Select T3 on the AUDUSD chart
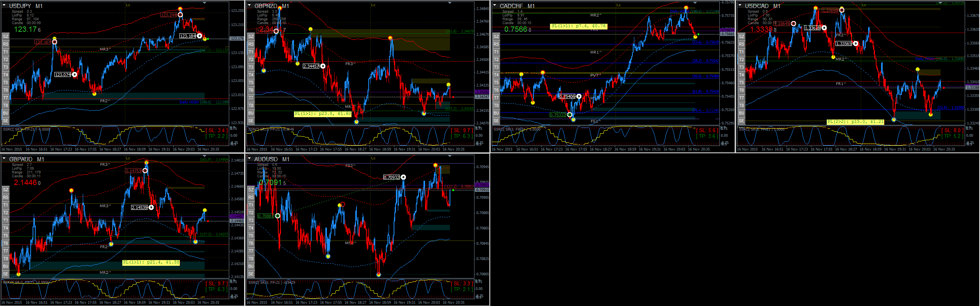Viewport: 980px width, 306px height. (x=251, y=220)
